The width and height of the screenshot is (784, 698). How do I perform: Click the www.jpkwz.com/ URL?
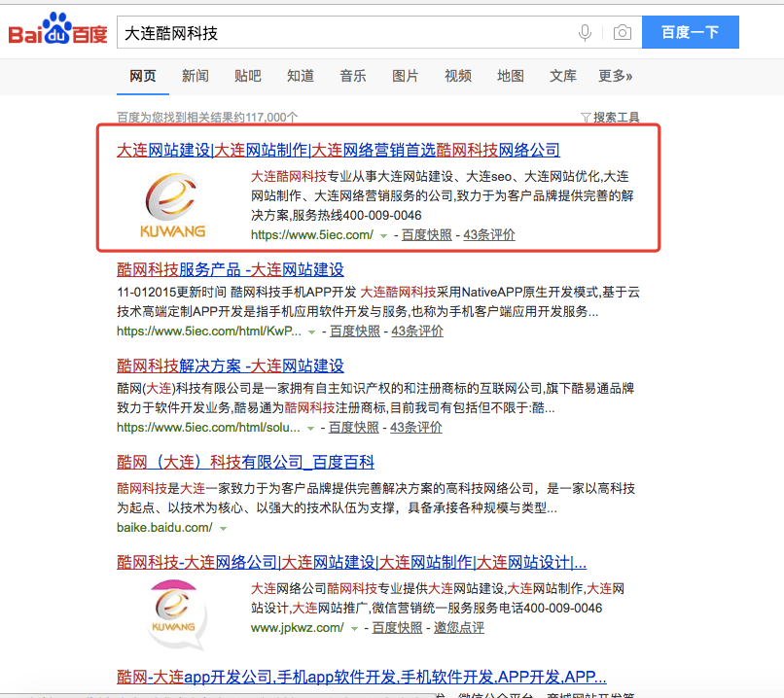(298, 628)
